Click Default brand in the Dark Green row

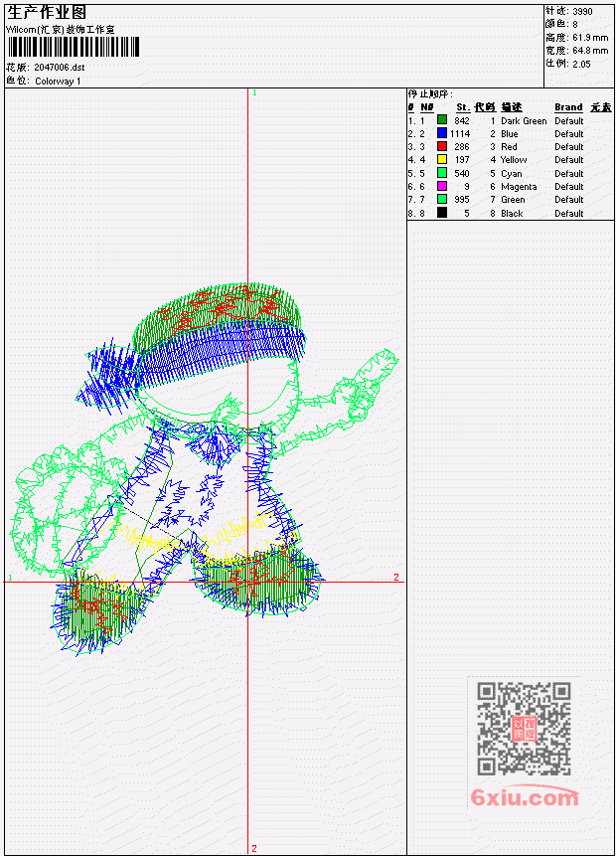tap(569, 120)
